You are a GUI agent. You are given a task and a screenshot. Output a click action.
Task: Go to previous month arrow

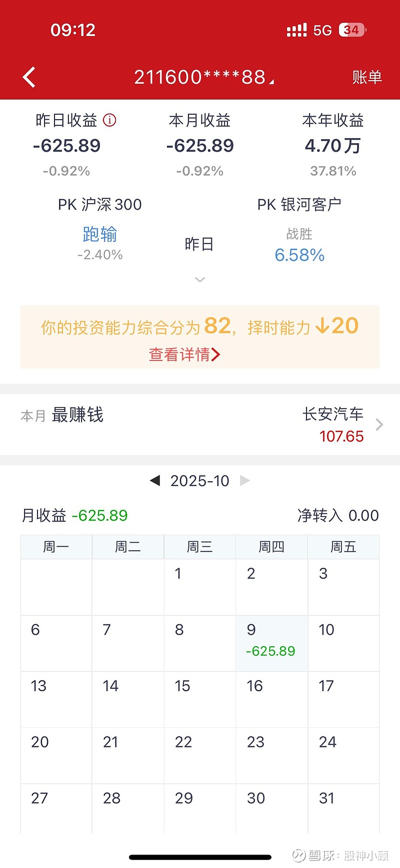tap(155, 481)
